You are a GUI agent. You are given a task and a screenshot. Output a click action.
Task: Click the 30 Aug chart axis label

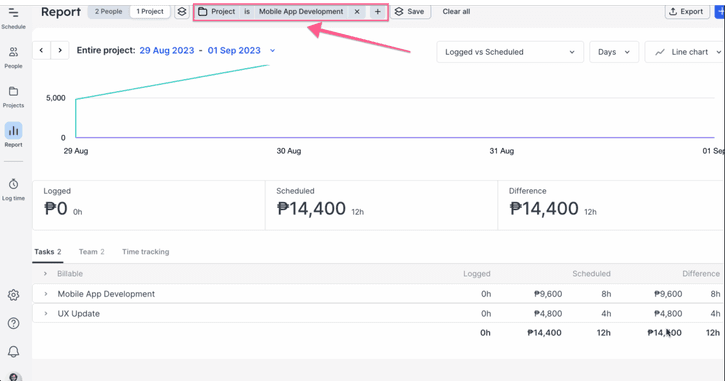click(289, 151)
